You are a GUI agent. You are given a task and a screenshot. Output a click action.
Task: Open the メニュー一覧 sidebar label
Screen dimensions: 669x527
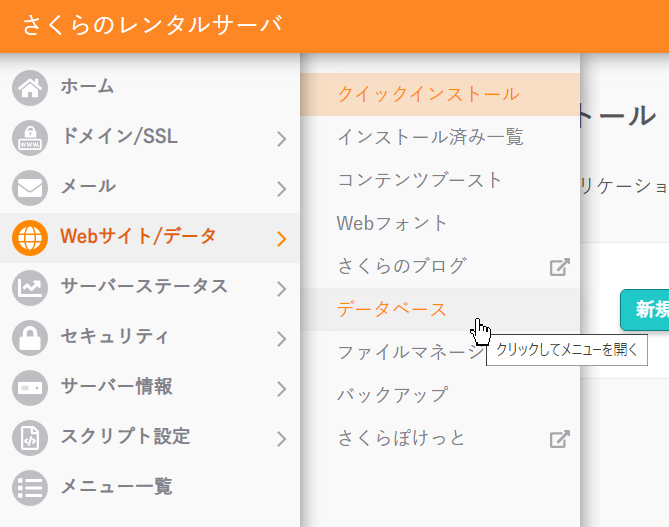[x=116, y=486]
